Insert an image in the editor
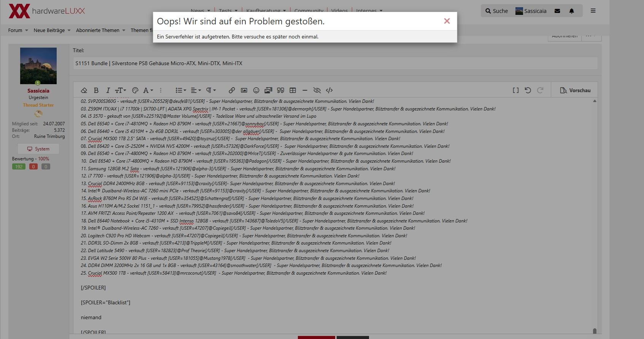Viewport: 644px width, 339px height. point(244,90)
